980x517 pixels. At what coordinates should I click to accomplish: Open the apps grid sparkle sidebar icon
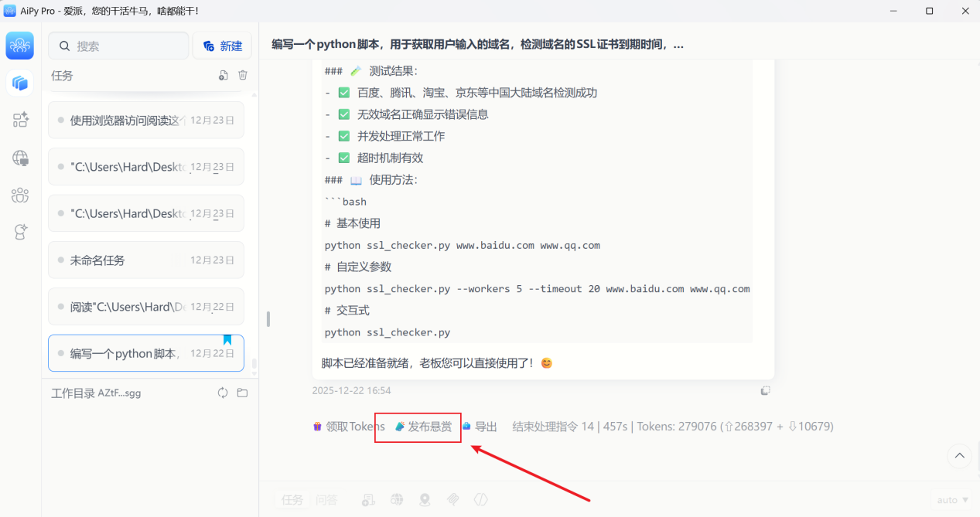tap(20, 120)
